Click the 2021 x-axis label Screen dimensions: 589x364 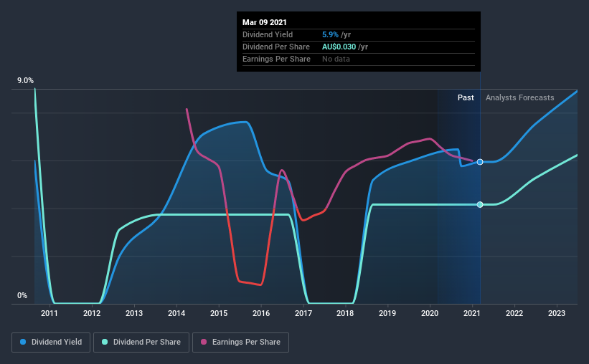click(472, 313)
